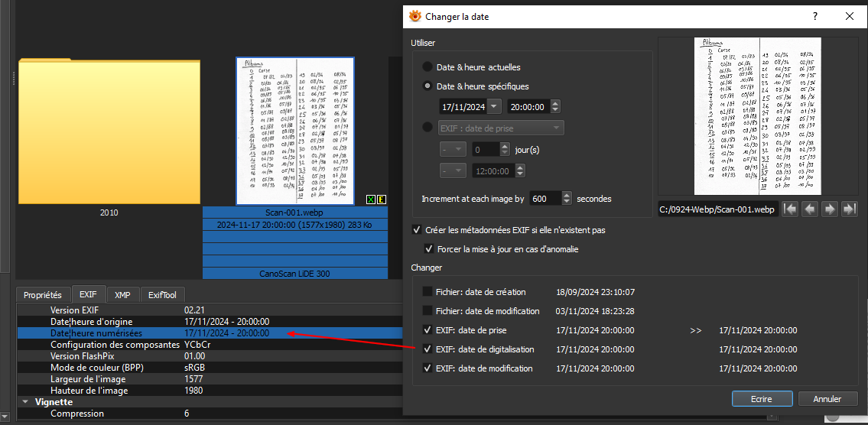Go to first image in dialog preview

point(790,209)
